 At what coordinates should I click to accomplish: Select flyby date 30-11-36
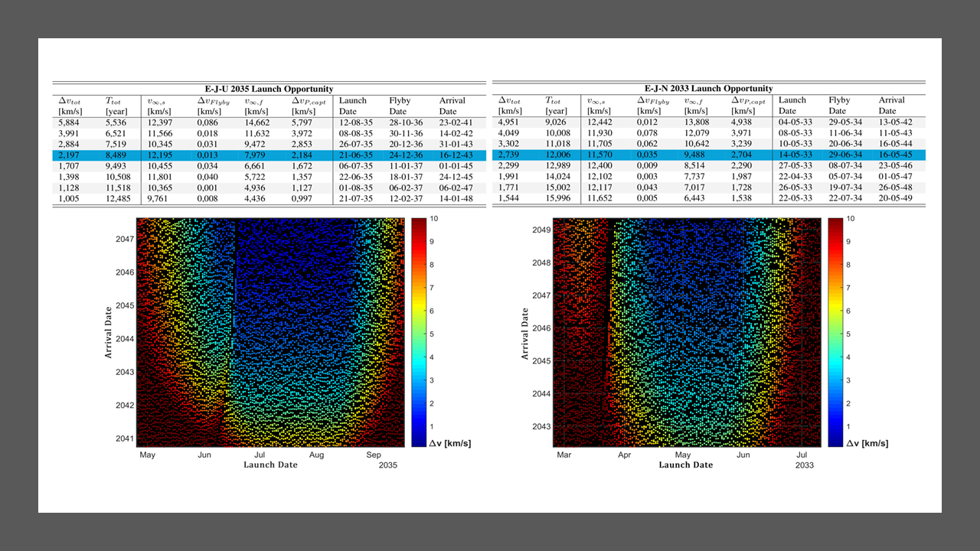(x=407, y=133)
